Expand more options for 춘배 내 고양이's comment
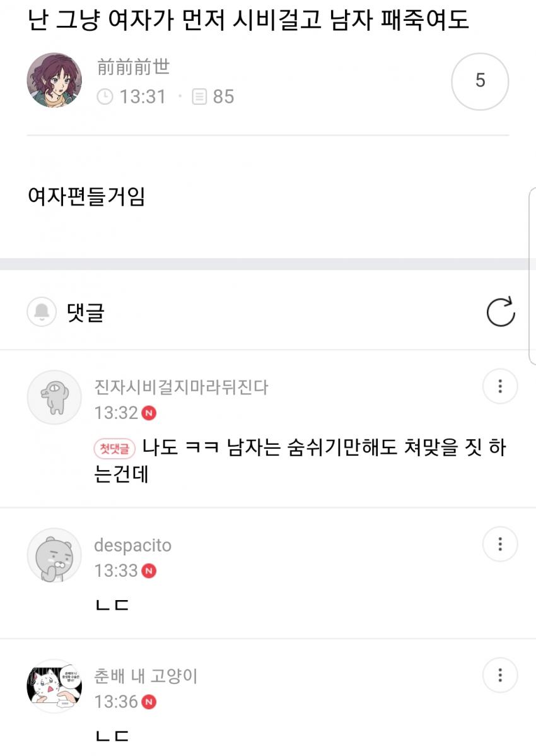The height and width of the screenshot is (756, 536). click(499, 676)
